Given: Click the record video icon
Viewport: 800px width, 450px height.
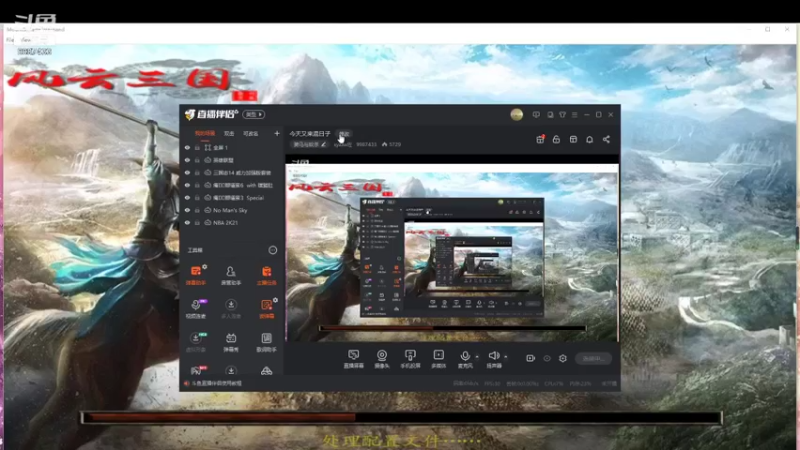Looking at the screenshot, I should (531, 358).
